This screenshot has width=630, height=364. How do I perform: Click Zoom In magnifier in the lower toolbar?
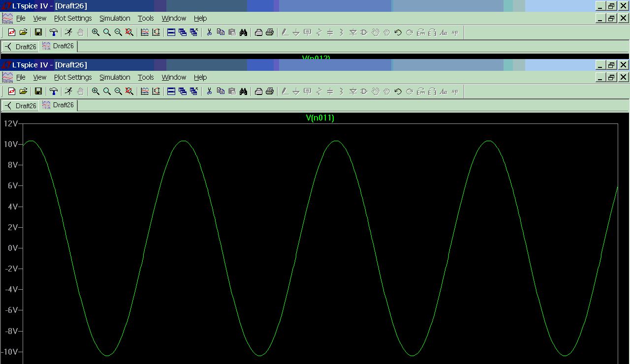coord(95,91)
